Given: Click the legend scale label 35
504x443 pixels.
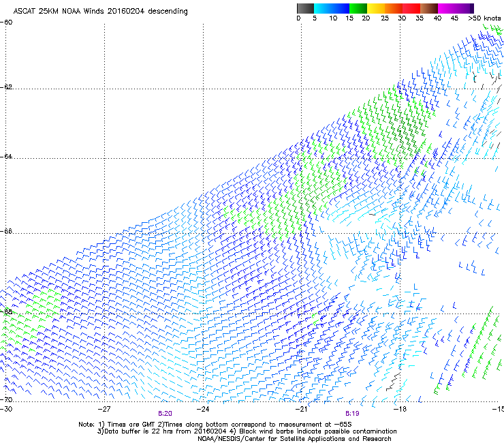Looking at the screenshot, I should pos(420,18).
